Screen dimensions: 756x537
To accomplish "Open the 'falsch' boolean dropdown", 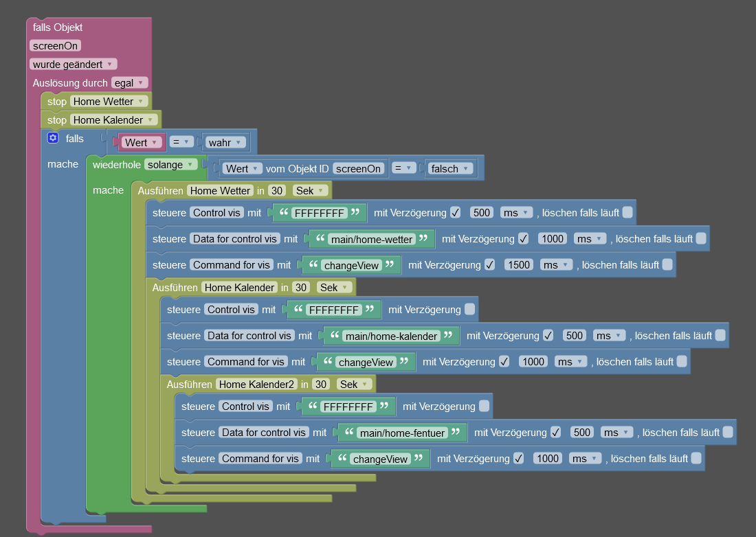I will [450, 168].
